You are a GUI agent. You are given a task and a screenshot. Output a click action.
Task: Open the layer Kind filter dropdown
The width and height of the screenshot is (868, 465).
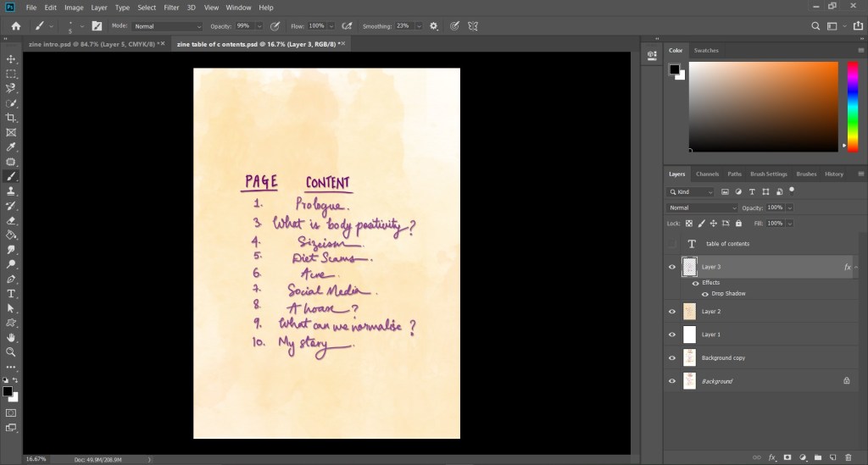pyautogui.click(x=692, y=192)
